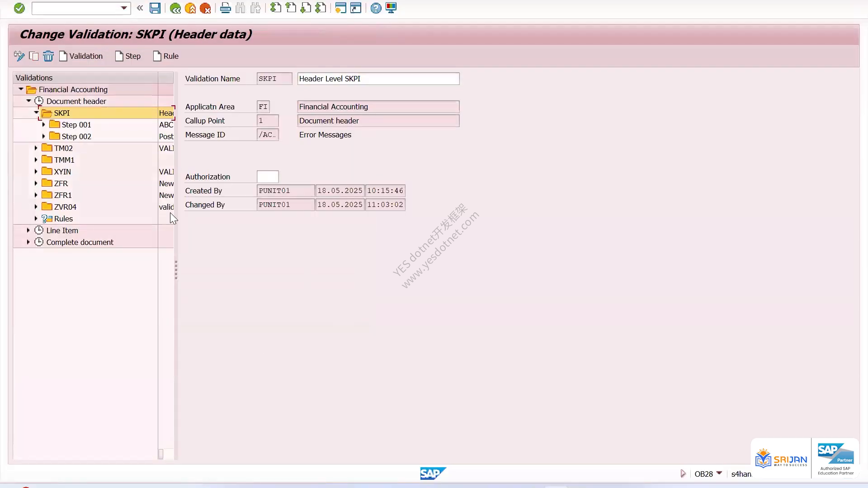The image size is (868, 488).
Task: Click the Applicatn Area FI field
Action: point(263,107)
